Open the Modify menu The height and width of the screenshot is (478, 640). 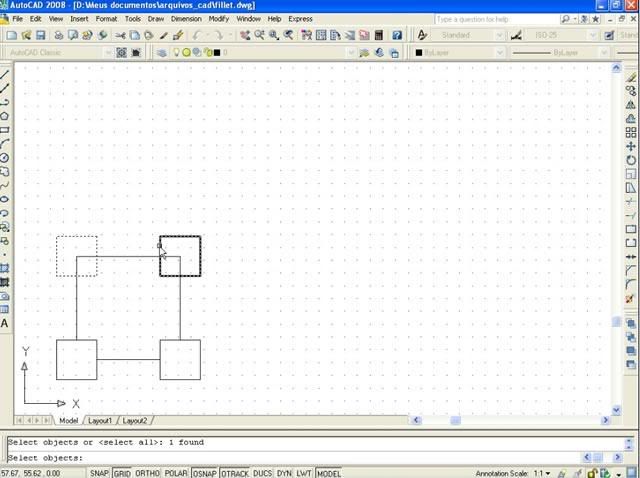point(218,19)
